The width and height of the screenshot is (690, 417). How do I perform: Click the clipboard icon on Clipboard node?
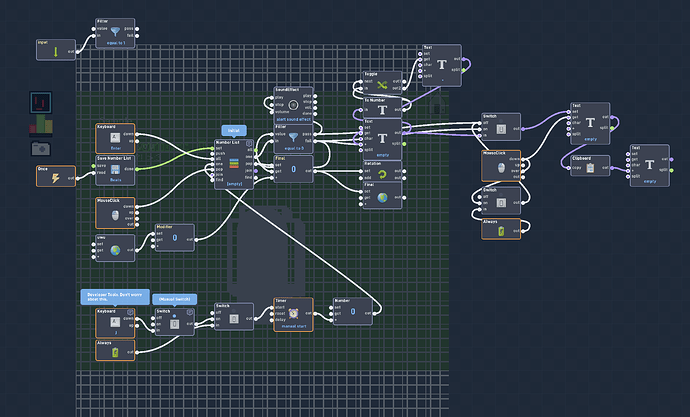tap(590, 167)
